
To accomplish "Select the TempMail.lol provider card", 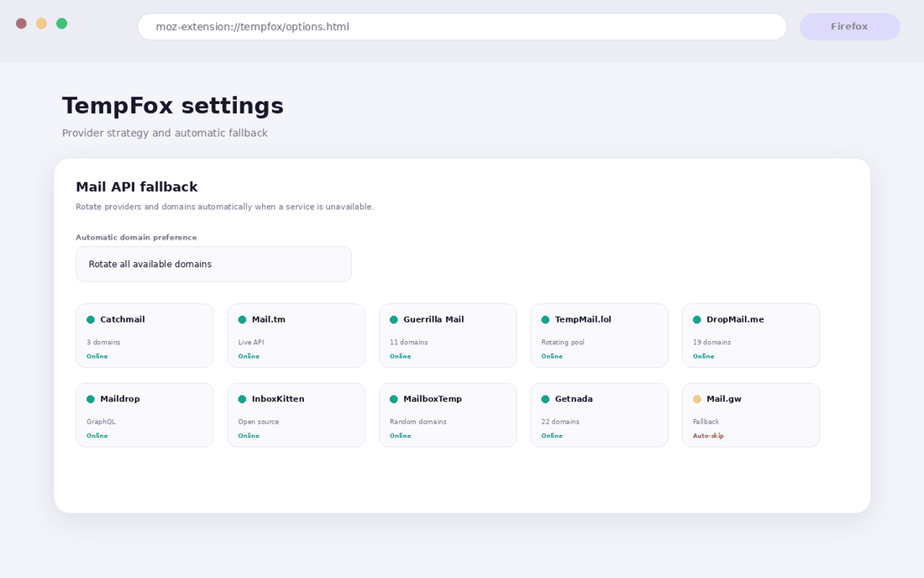I will pyautogui.click(x=599, y=336).
